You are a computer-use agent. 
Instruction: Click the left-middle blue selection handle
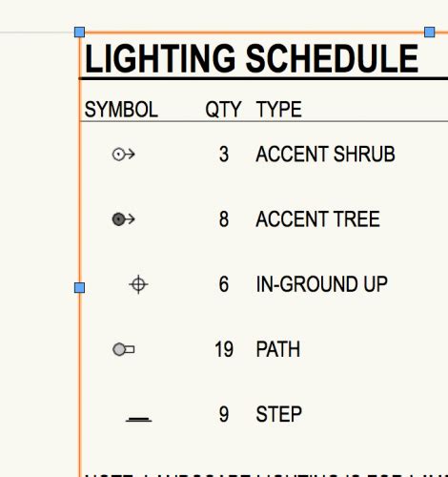point(79,287)
